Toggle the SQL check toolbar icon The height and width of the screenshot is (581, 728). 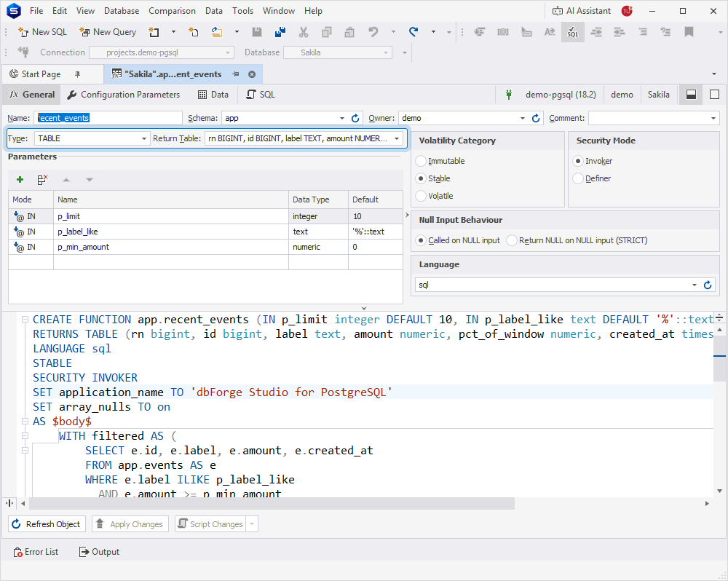[x=572, y=32]
